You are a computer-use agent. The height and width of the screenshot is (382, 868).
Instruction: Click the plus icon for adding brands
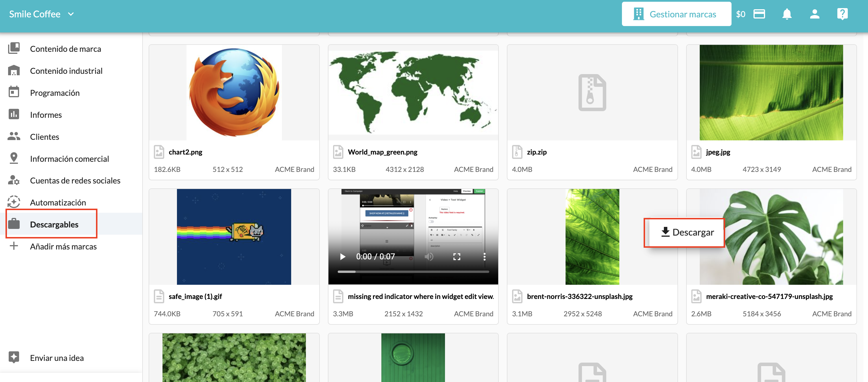coord(14,246)
